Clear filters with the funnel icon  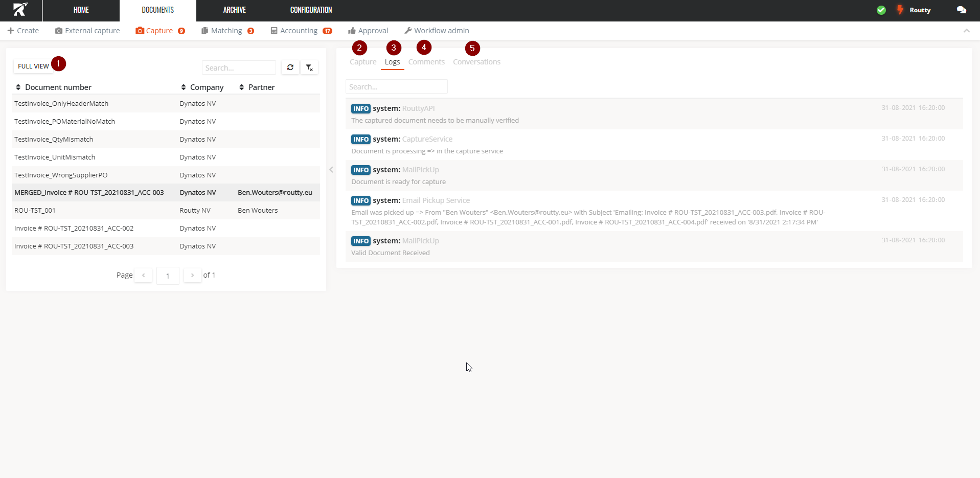(309, 67)
